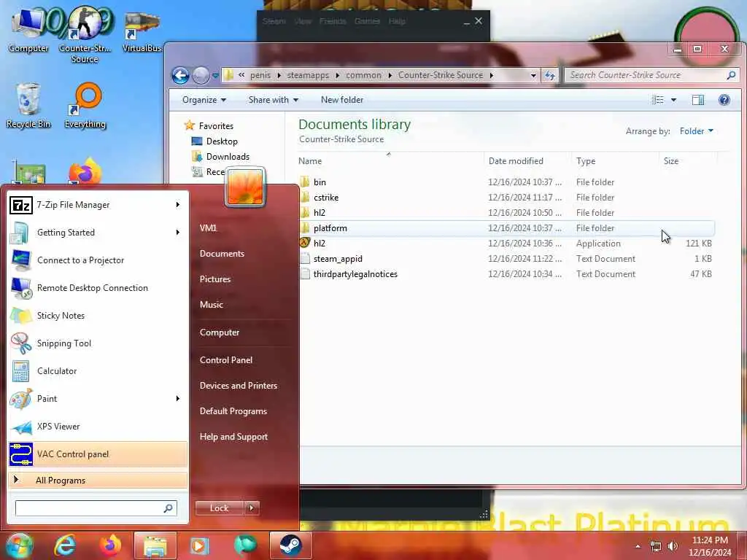This screenshot has height=560, width=747.
Task: Expand 7-Zip File Manager submenu arrow
Action: point(178,205)
